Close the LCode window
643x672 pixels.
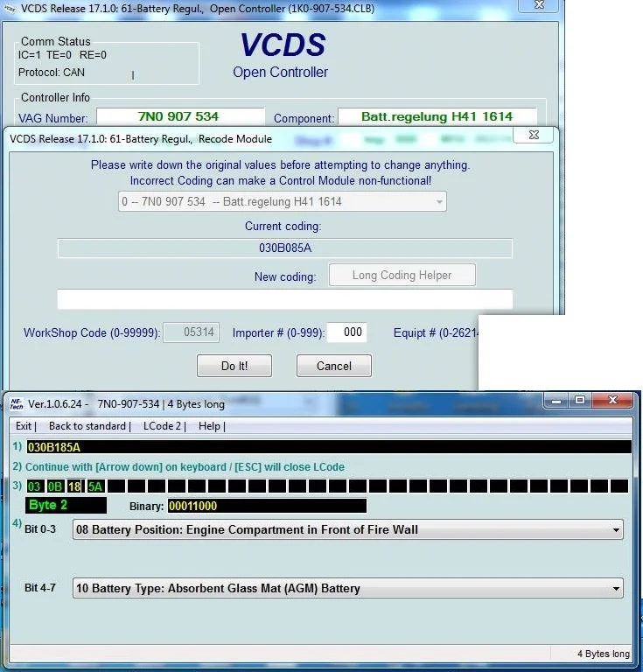612,401
